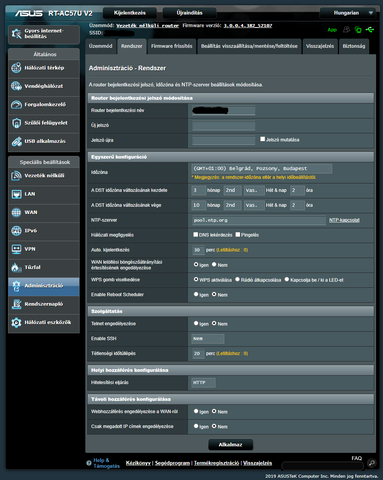Switch to Biztonság tab
383x480 pixels.
point(354,46)
